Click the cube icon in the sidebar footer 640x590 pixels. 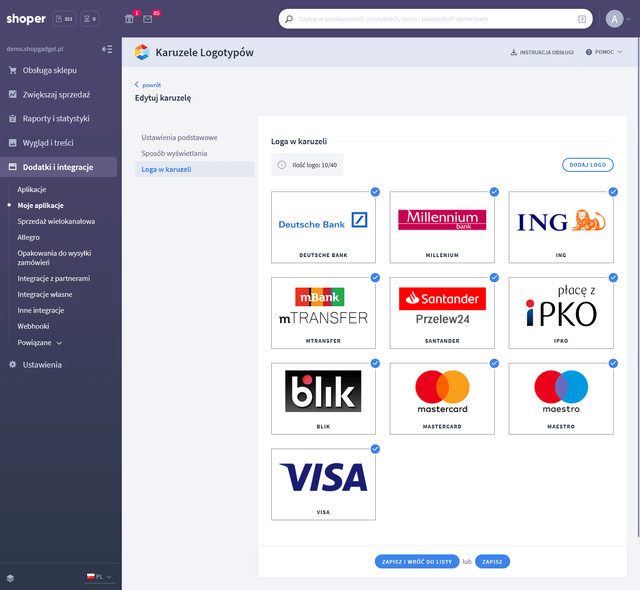(11, 578)
